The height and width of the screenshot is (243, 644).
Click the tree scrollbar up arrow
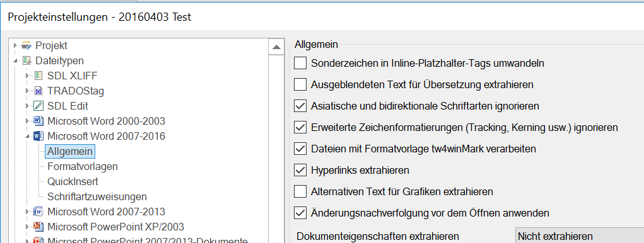(276, 47)
